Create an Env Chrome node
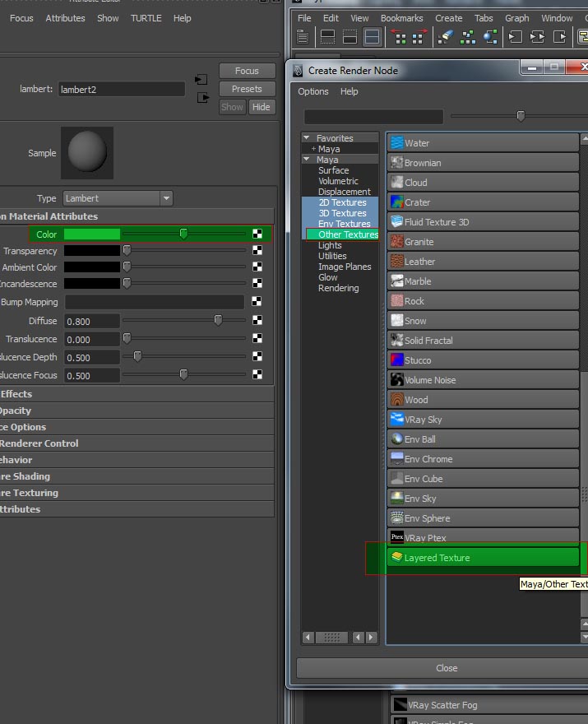 [483, 459]
